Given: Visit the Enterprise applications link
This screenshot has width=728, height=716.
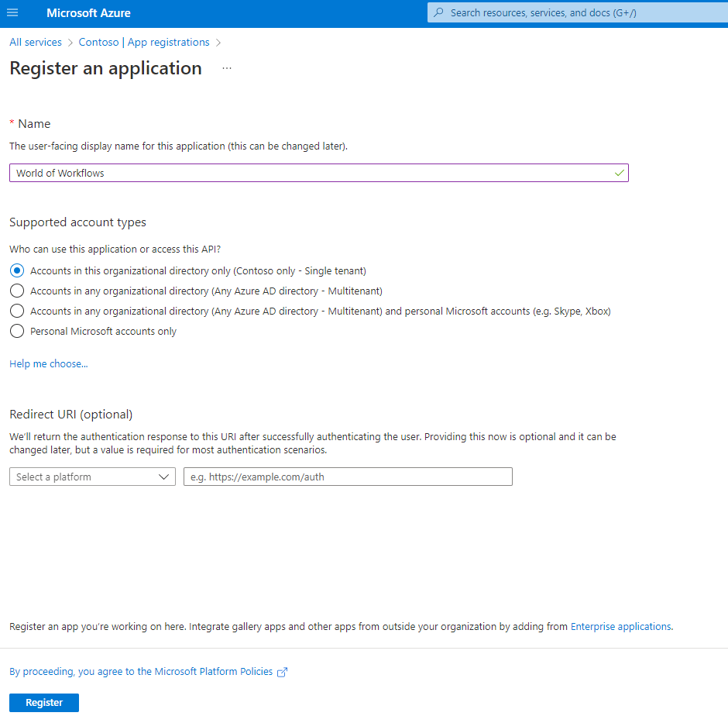Looking at the screenshot, I should click(x=620, y=626).
